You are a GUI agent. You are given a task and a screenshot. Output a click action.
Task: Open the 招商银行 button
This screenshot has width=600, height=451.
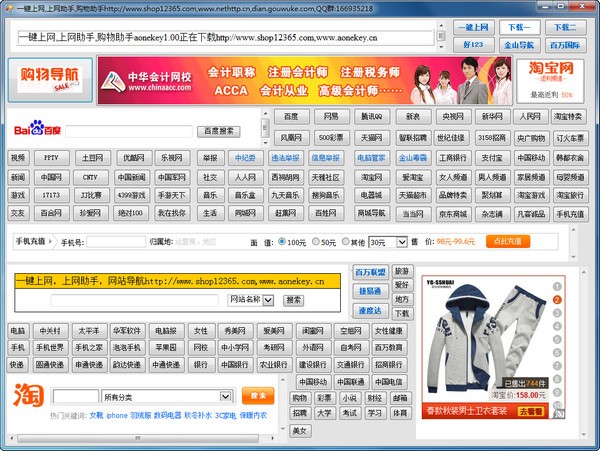389,365
